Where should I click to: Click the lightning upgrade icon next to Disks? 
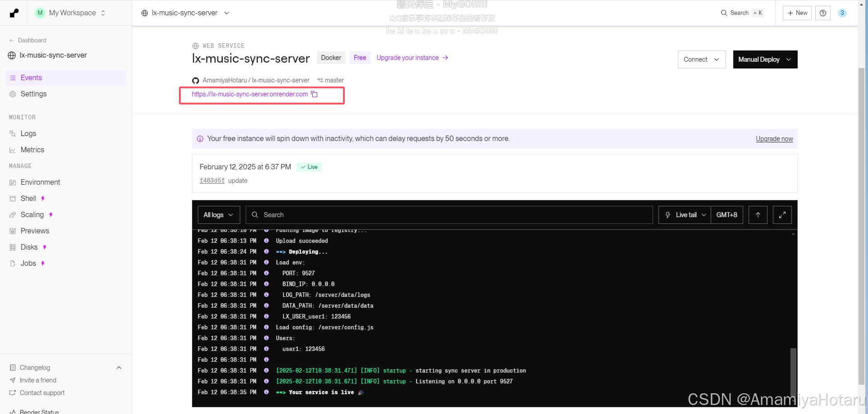point(45,247)
